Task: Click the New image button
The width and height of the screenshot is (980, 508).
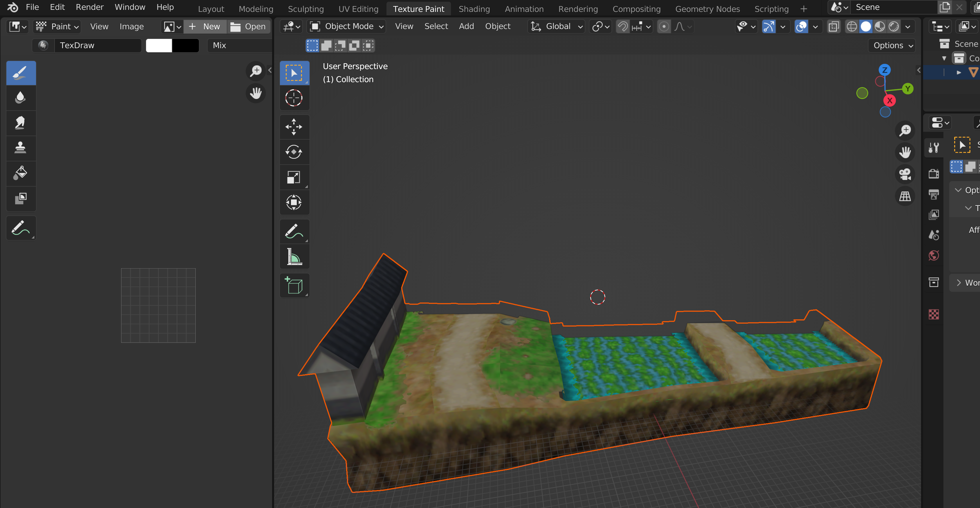Action: (205, 27)
